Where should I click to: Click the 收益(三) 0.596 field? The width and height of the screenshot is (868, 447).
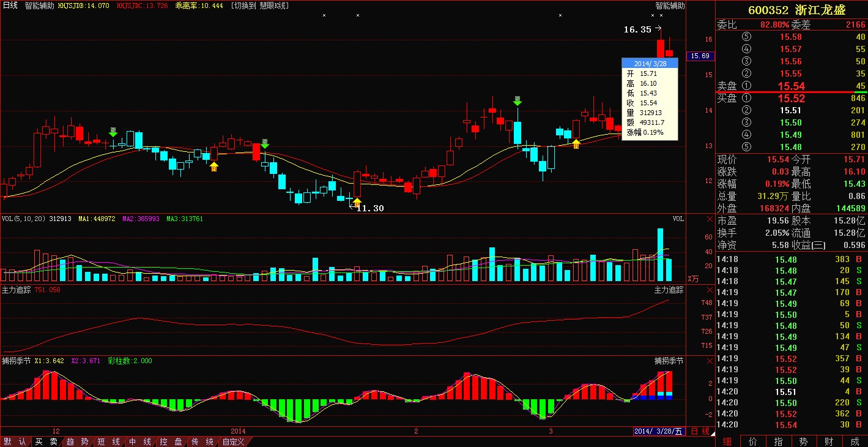coord(829,245)
